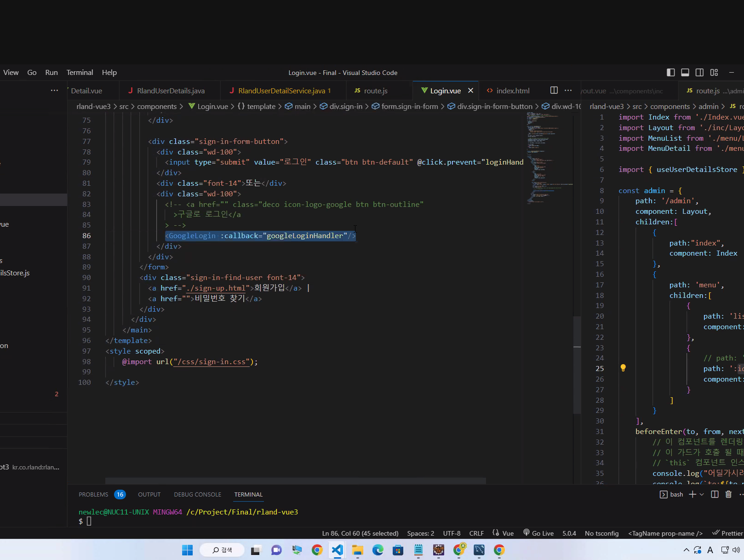
Task: Change indentation via Spaces: 2
Action: pos(420,533)
